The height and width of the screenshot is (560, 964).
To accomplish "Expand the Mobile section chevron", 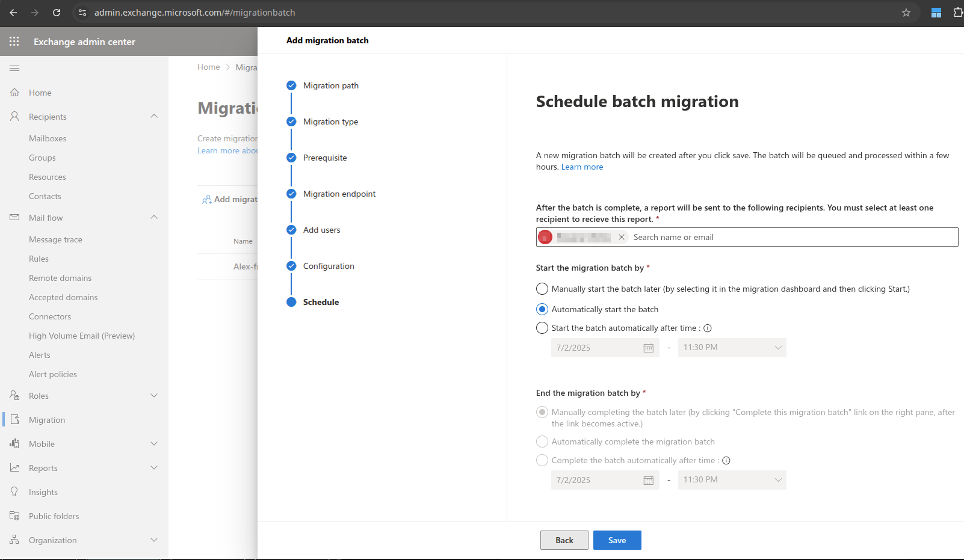I will 154,443.
